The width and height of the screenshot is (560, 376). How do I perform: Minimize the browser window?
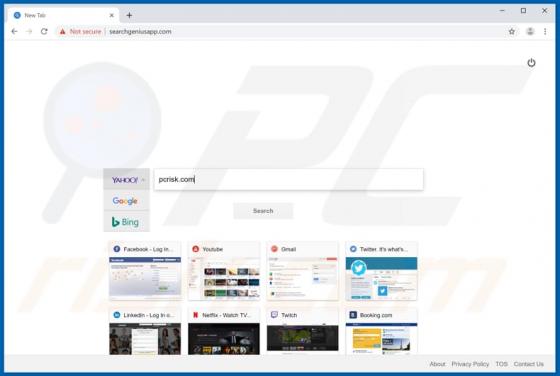tap(502, 11)
